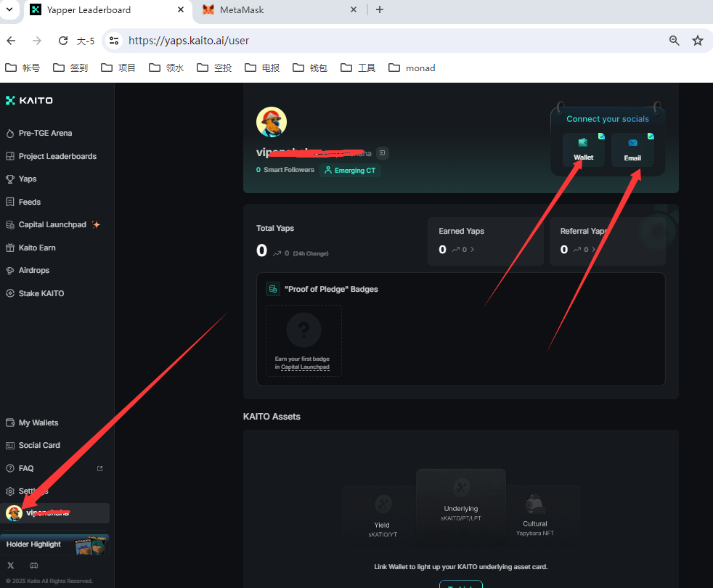Go to the Airdrops page
The height and width of the screenshot is (588, 713).
coord(28,271)
